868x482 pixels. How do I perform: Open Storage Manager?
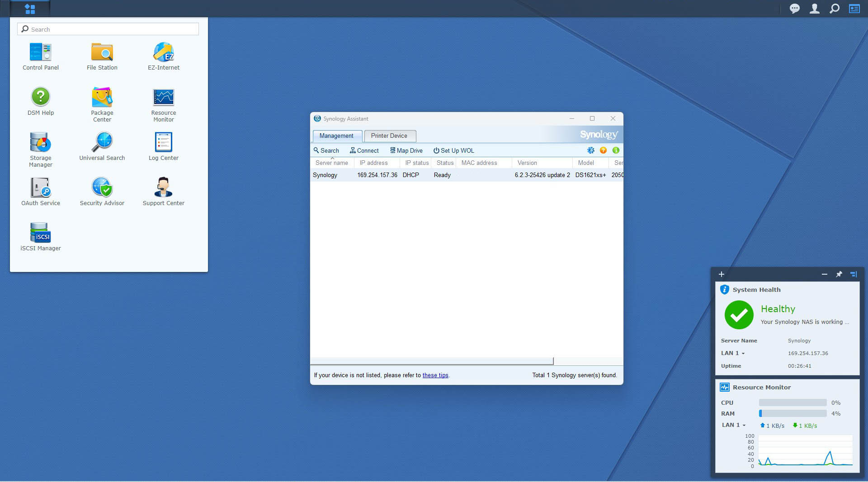(x=41, y=150)
